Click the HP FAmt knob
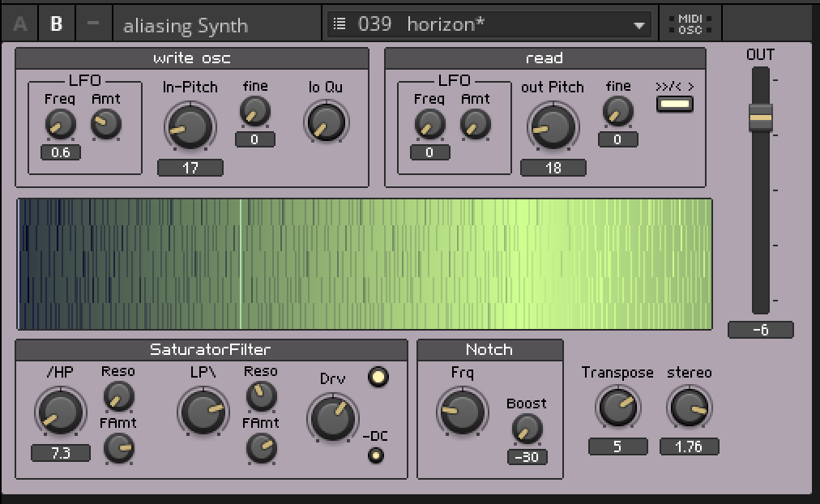 coord(119,448)
